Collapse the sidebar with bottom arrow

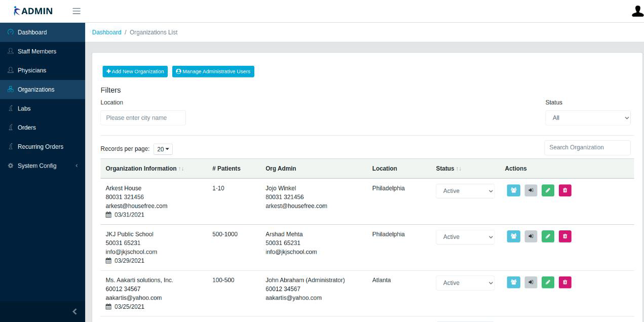pos(74,311)
